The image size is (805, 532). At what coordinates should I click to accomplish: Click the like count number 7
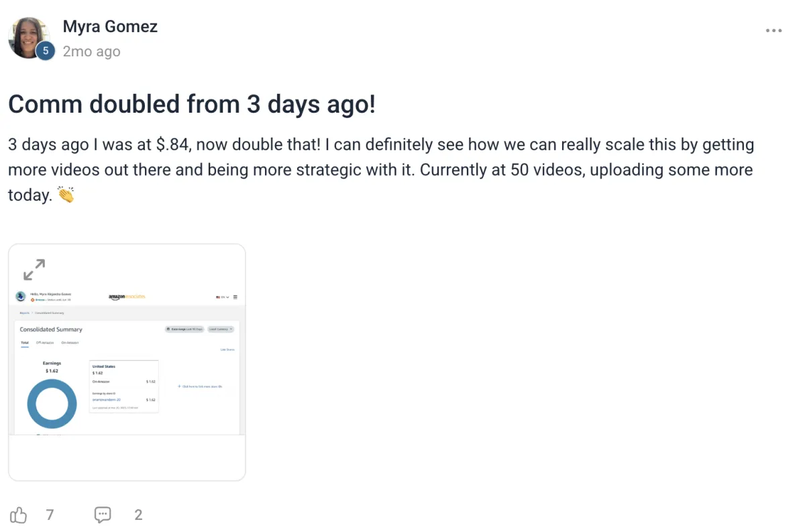[x=50, y=515]
